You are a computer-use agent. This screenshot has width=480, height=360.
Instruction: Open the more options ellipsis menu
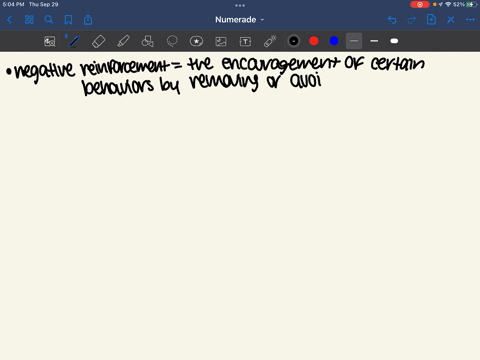[470, 20]
